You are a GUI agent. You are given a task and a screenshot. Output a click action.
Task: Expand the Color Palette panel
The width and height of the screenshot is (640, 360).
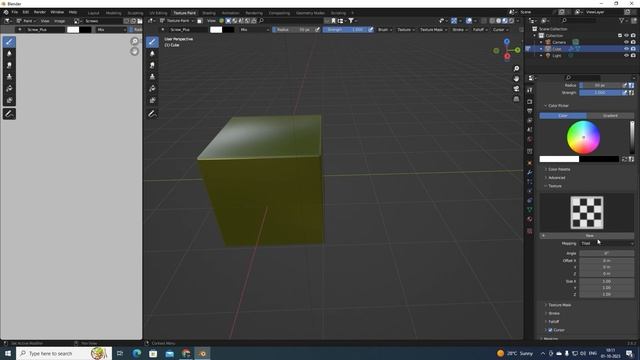click(559, 169)
